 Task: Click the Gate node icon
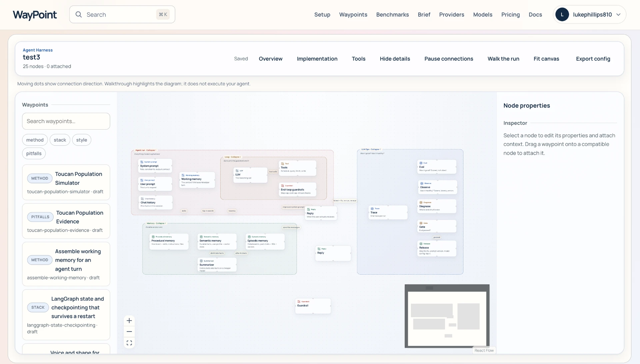[421, 223]
